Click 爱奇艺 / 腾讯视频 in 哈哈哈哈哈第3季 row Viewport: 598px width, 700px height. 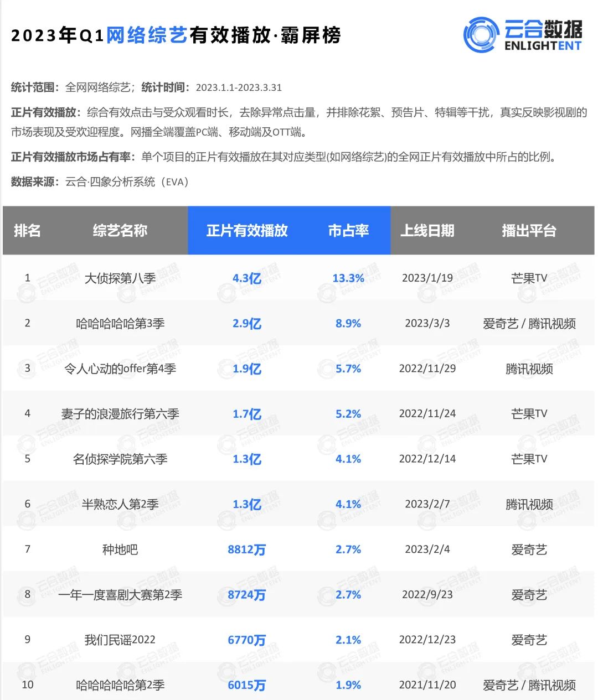pos(529,324)
